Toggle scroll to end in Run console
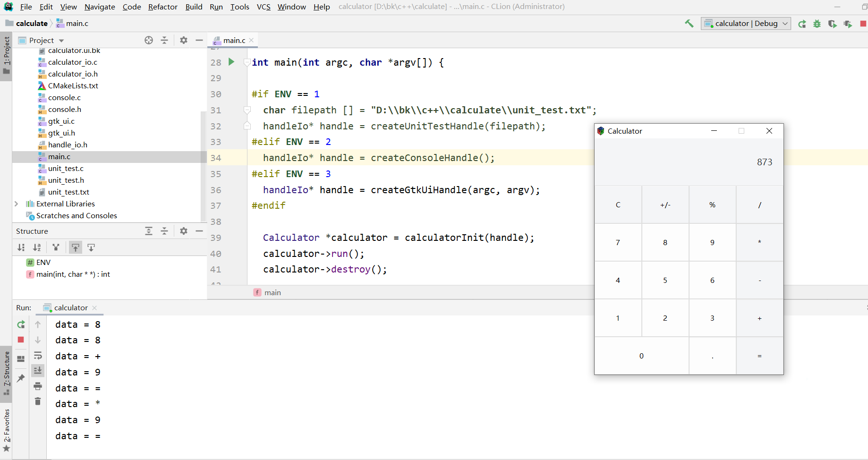This screenshot has height=460, width=868. tap(38, 370)
